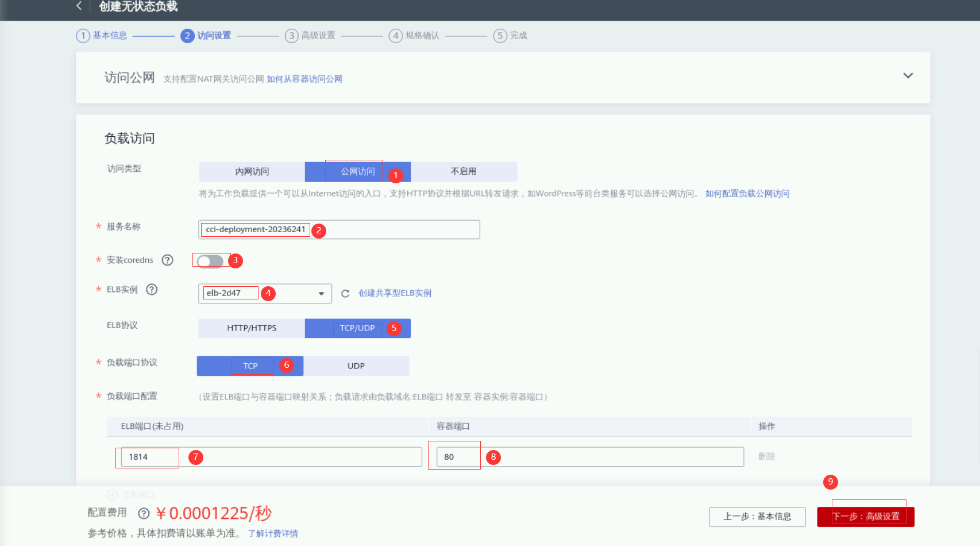The width and height of the screenshot is (980, 546).
Task: Click the ELB端口(未占用) column header
Action: (152, 426)
